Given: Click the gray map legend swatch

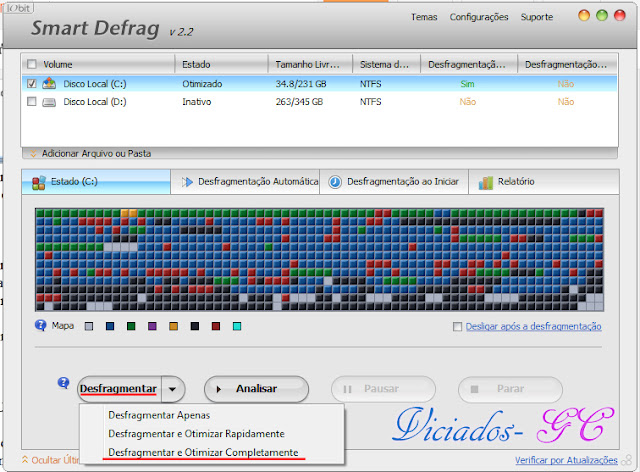Looking at the screenshot, I should point(89,326).
